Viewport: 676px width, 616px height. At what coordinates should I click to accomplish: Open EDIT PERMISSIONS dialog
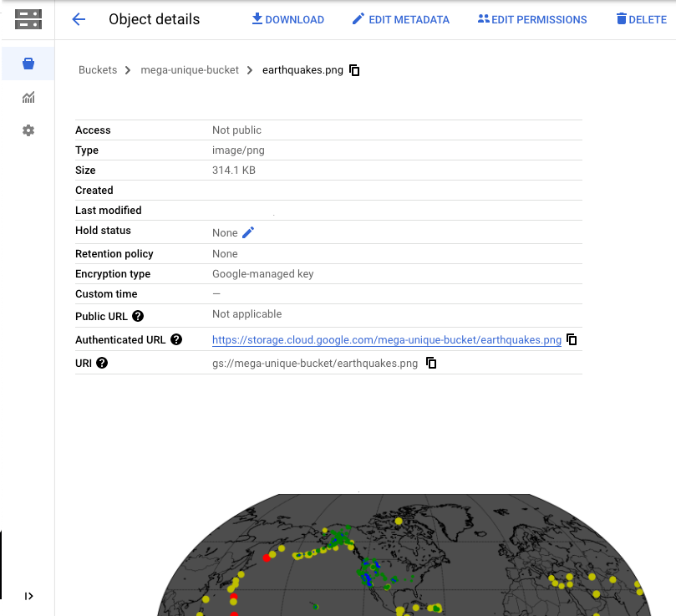click(x=531, y=19)
